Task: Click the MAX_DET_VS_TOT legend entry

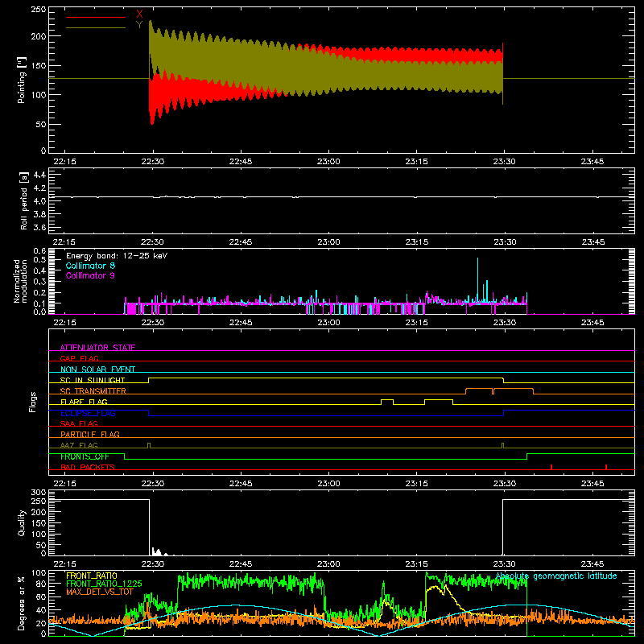Action: pos(100,592)
